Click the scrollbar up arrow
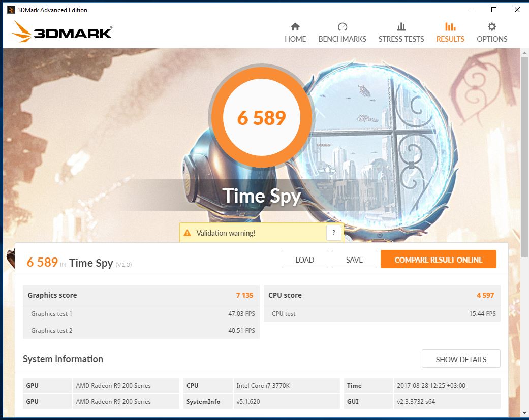 click(524, 53)
